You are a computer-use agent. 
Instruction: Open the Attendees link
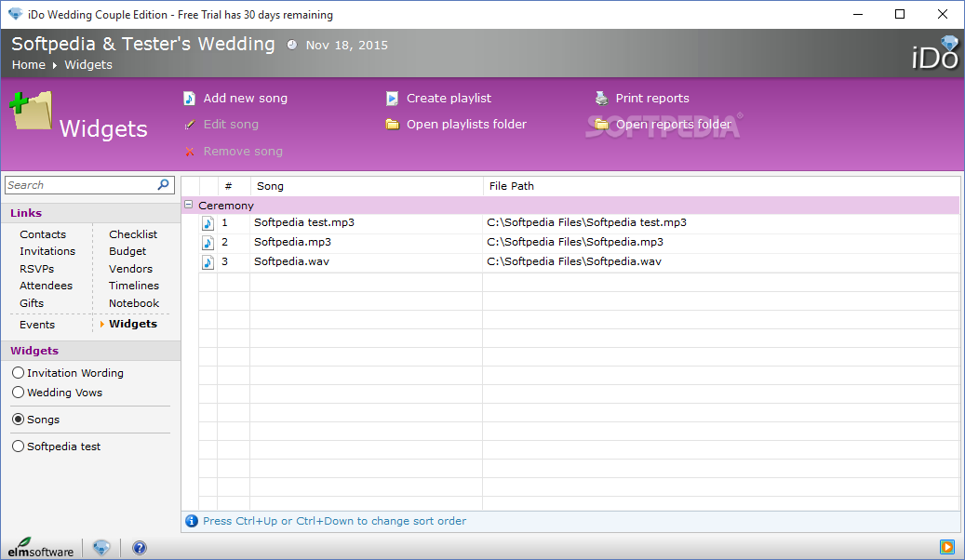pos(47,286)
